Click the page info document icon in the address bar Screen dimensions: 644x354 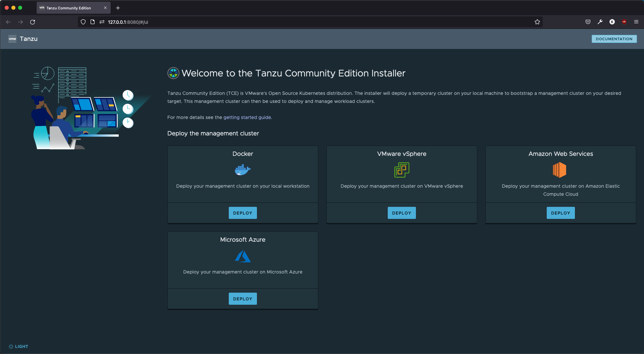pos(93,22)
